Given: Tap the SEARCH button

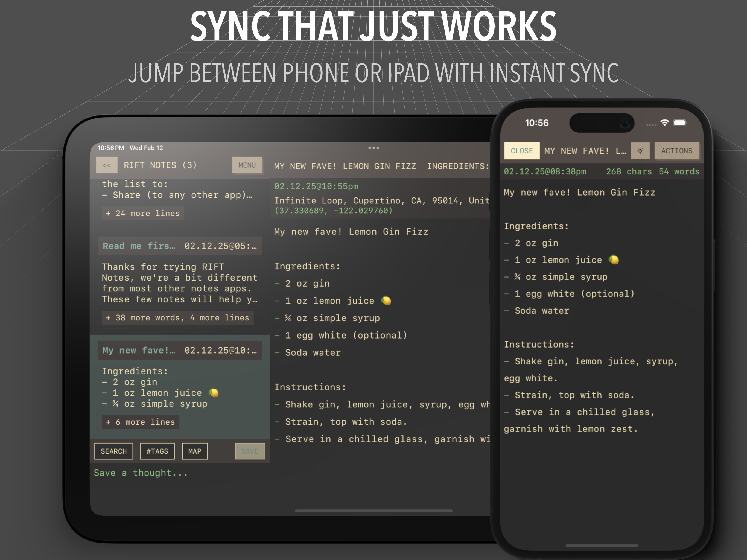Looking at the screenshot, I should (x=113, y=451).
